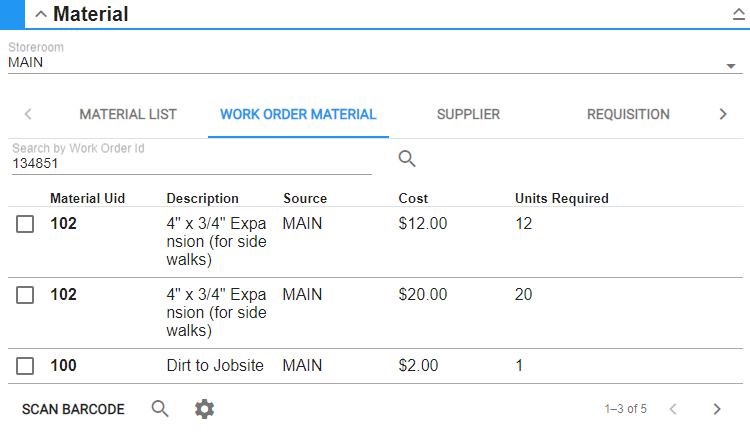This screenshot has width=750, height=441.
Task: Click the top-right panel collapse icon
Action: (738, 15)
